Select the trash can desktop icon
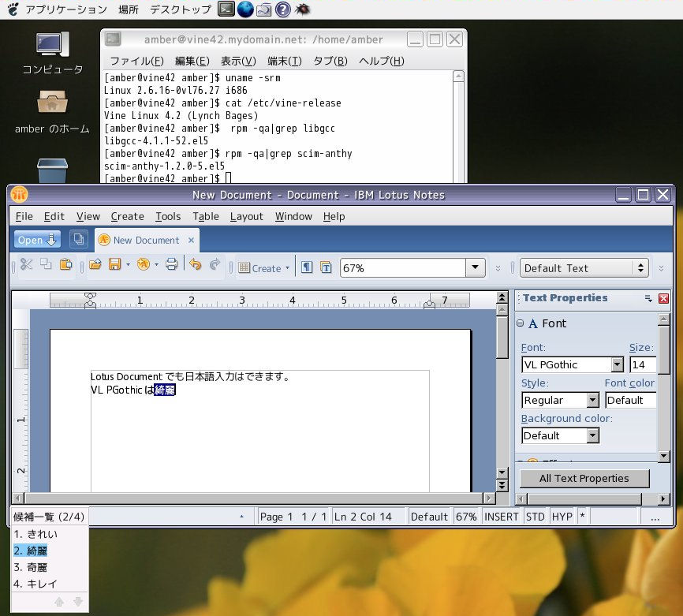 (52, 171)
